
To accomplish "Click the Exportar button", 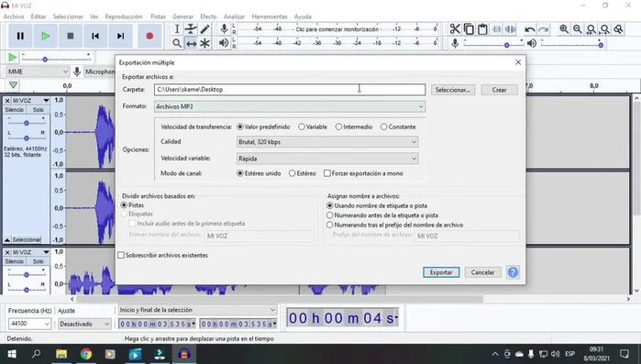I will click(x=441, y=272).
